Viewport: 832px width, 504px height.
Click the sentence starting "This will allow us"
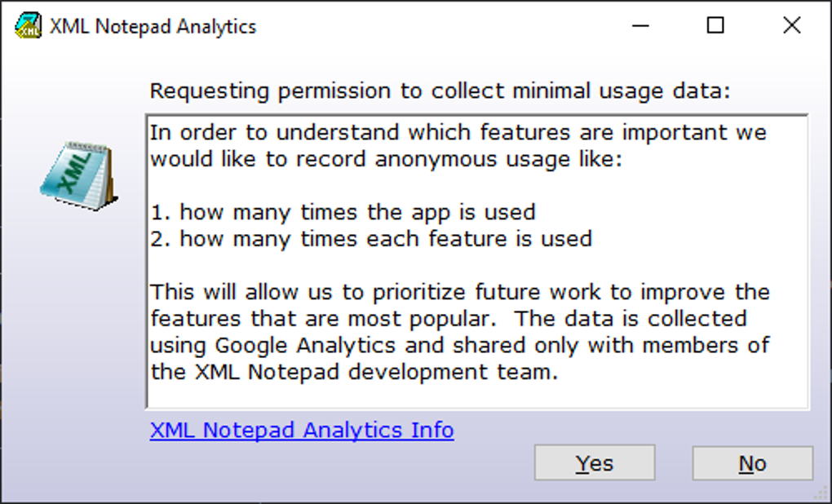[459, 292]
